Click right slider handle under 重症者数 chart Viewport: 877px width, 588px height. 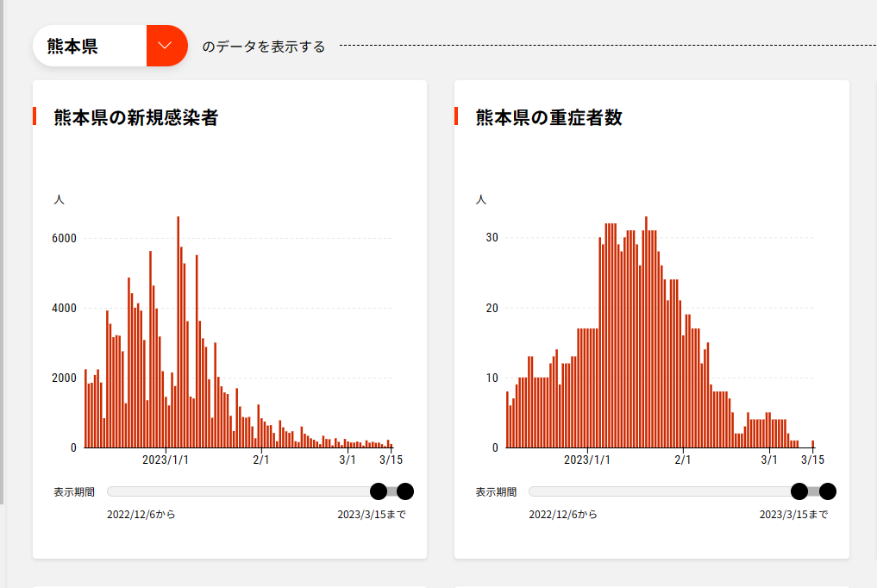point(827,491)
